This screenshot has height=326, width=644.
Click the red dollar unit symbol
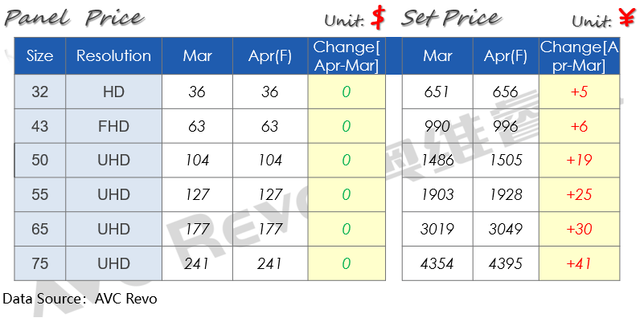point(378,18)
